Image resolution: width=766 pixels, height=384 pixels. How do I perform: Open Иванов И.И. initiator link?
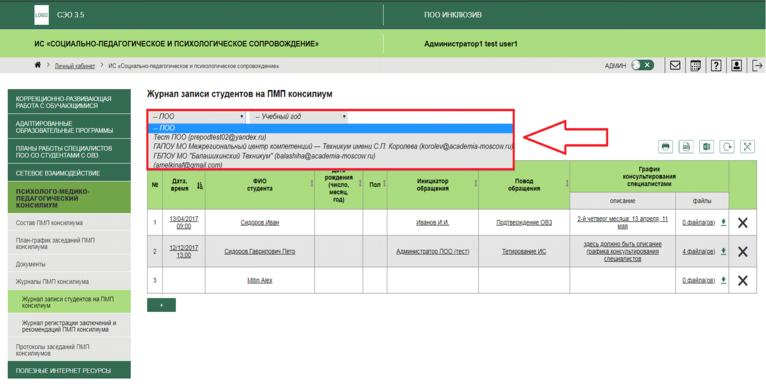pyautogui.click(x=432, y=223)
